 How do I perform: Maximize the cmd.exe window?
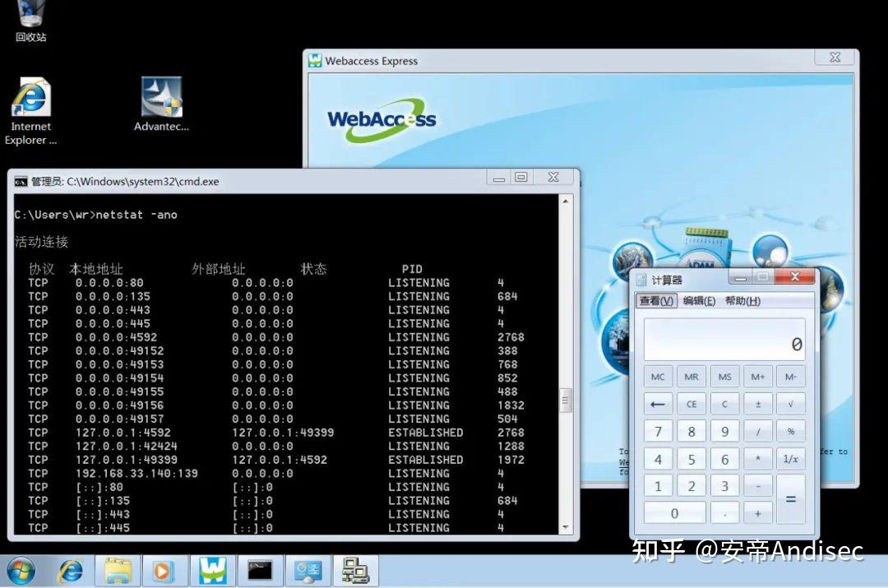click(x=521, y=177)
